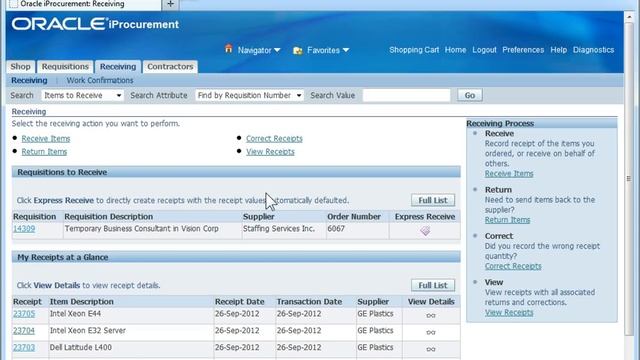Select the Receiving tab
This screenshot has height=360, width=640.
pos(118,67)
